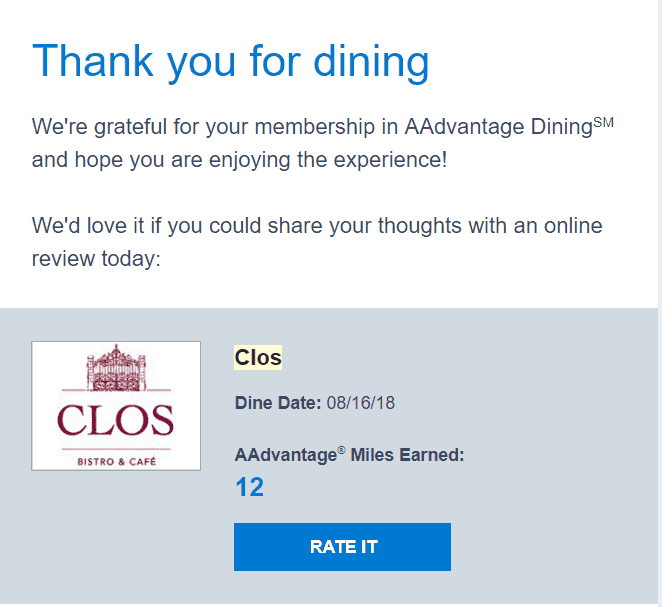The image size is (662, 607).
Task: Click the online review sentence
Action: pyautogui.click(x=317, y=242)
